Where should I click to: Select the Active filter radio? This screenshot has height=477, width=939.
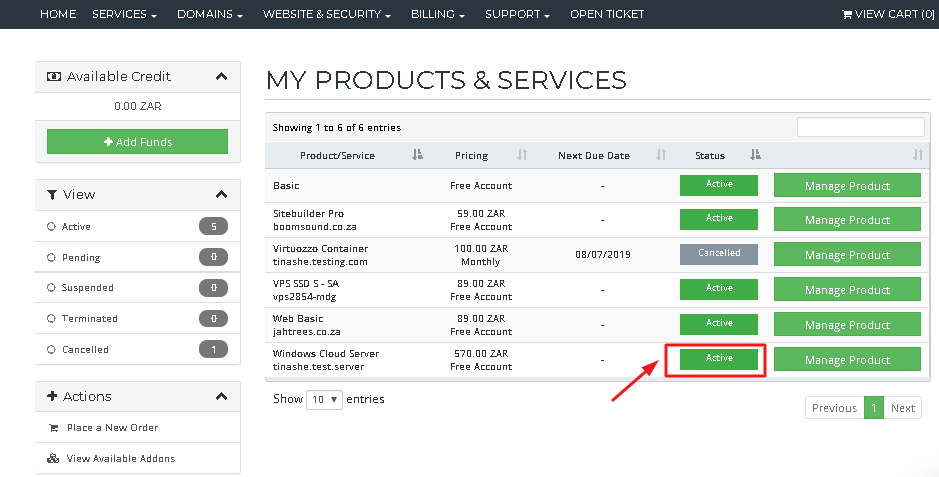tap(51, 226)
